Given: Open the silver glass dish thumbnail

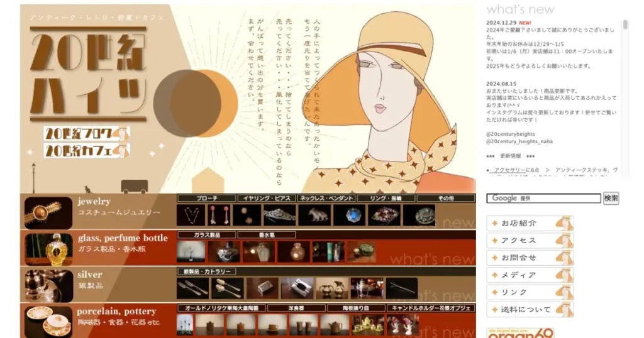Looking at the screenshot, I should (x=224, y=251).
